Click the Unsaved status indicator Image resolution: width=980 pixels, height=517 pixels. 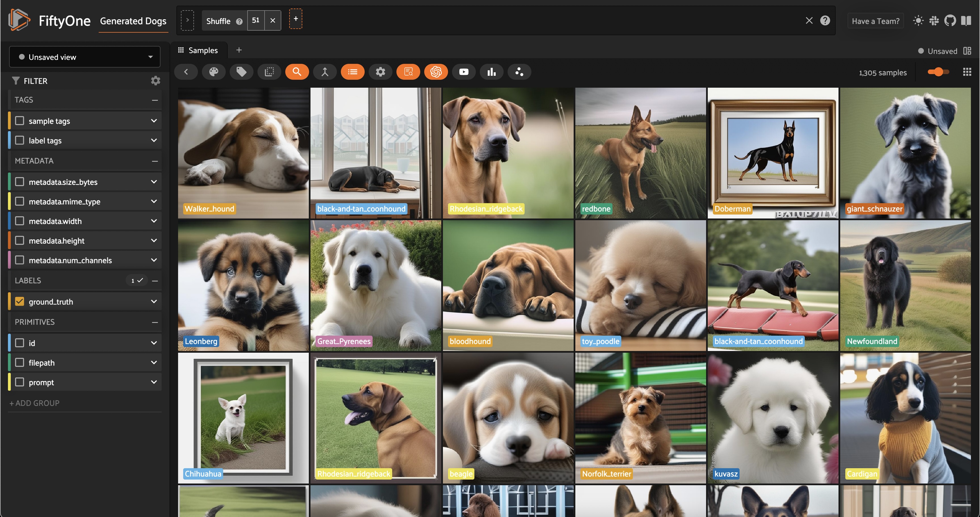(937, 51)
